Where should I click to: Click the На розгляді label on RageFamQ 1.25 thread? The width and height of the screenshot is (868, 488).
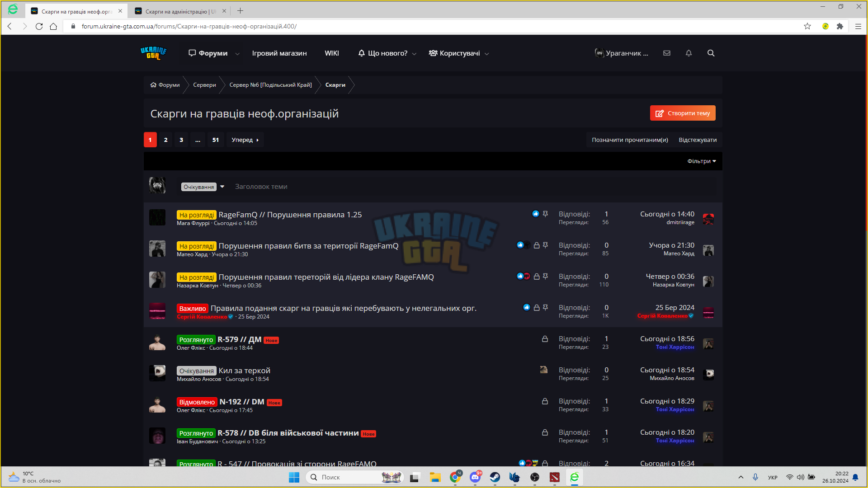point(197,215)
